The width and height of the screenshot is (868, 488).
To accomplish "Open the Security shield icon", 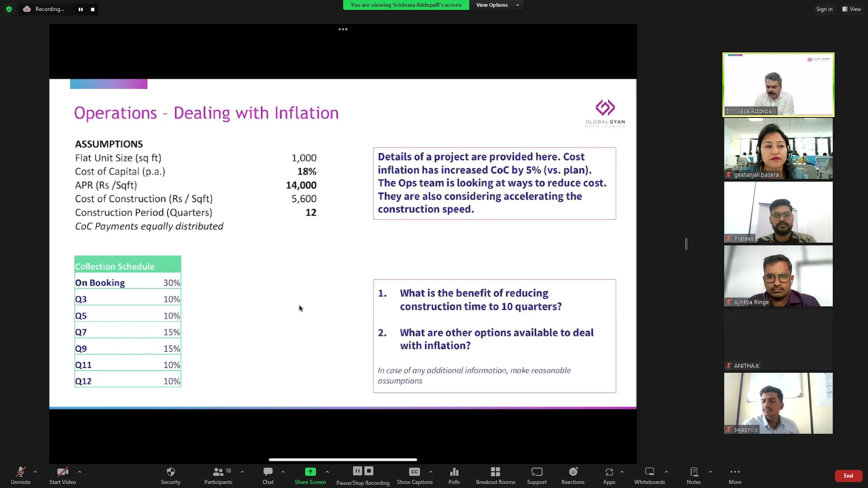I will pos(170,472).
